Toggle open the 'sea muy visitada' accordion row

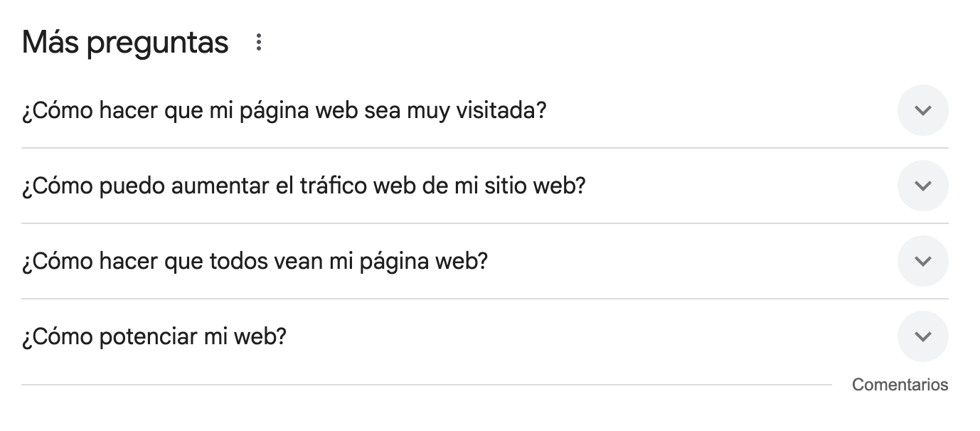tap(485, 110)
